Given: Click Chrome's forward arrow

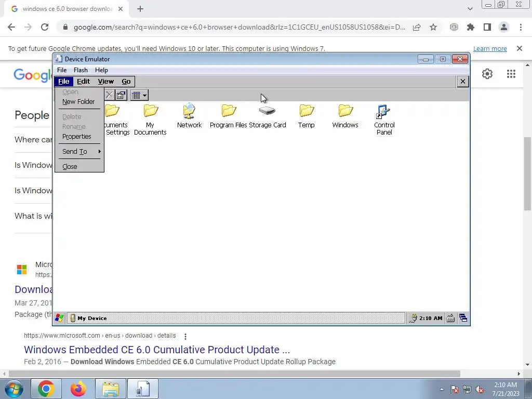Looking at the screenshot, I should (28, 27).
